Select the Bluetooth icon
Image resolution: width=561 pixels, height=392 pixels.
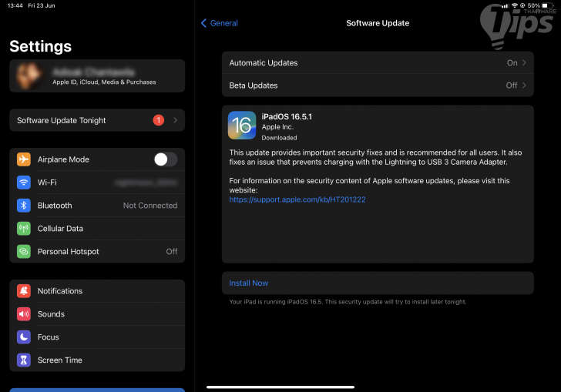coord(24,206)
